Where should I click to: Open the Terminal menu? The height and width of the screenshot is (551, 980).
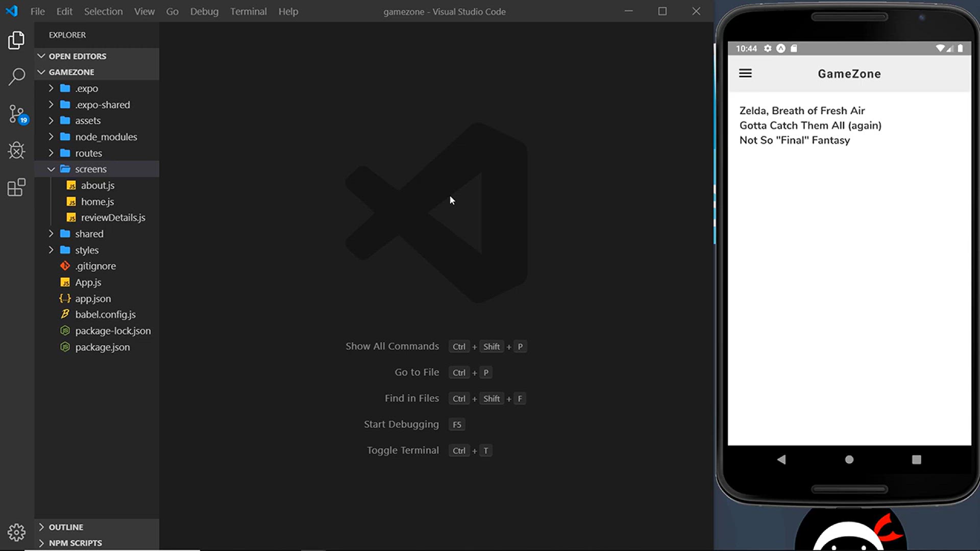[249, 11]
